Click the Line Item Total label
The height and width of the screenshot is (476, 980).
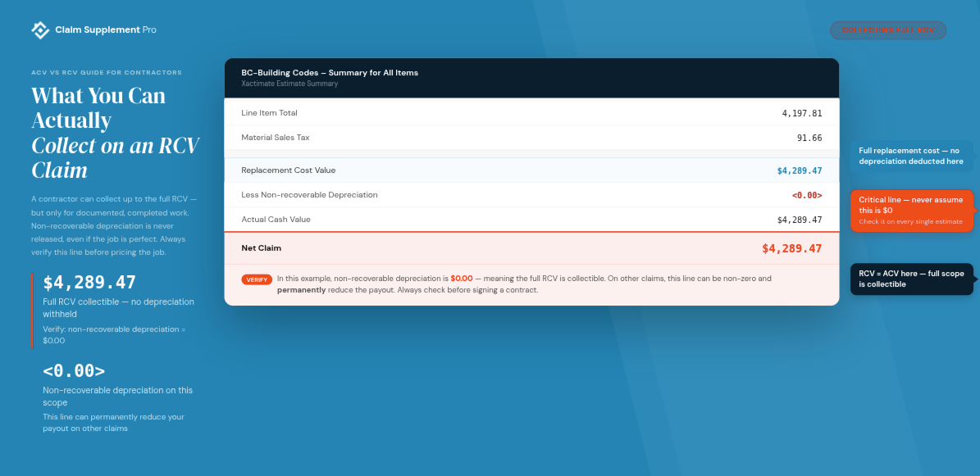[x=269, y=113]
